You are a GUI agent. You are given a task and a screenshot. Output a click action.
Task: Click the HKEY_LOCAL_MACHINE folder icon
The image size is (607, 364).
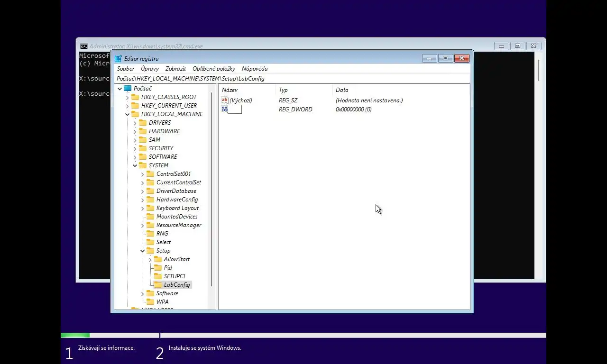tap(135, 114)
